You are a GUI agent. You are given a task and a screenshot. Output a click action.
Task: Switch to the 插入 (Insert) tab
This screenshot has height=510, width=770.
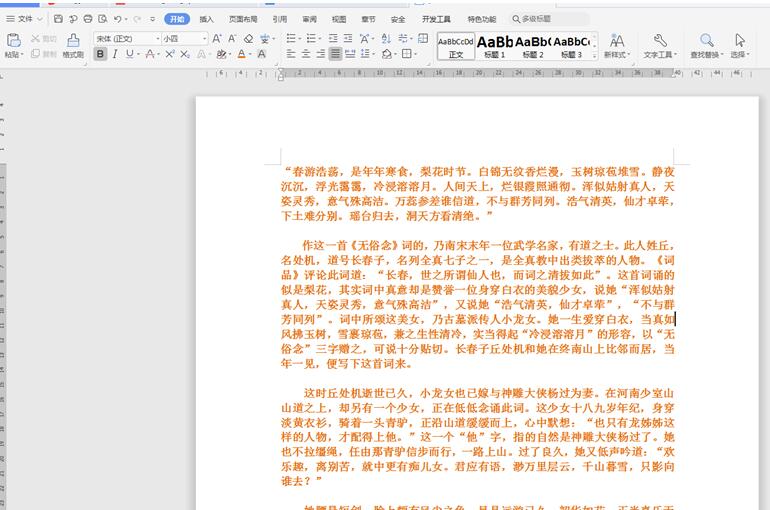pyautogui.click(x=206, y=19)
